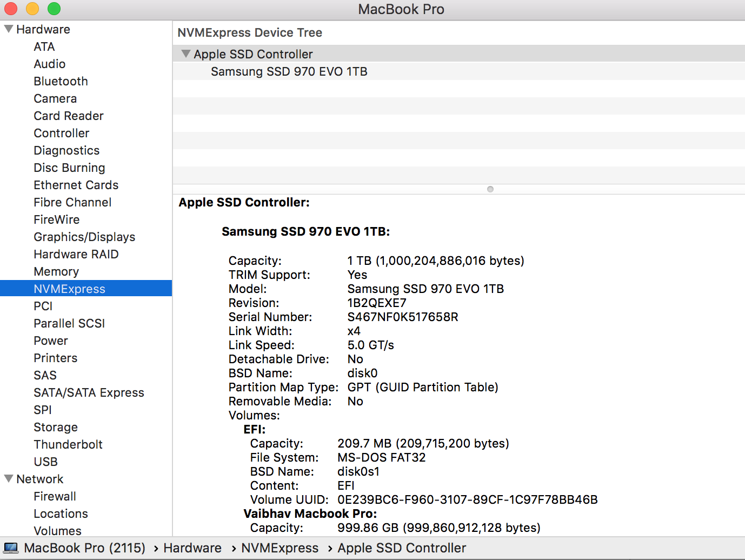
Task: Collapse the Apple SSD Controller tree triangle
Action: (186, 54)
